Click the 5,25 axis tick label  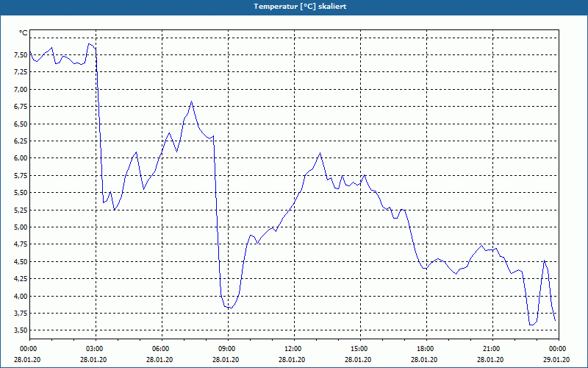pos(21,210)
